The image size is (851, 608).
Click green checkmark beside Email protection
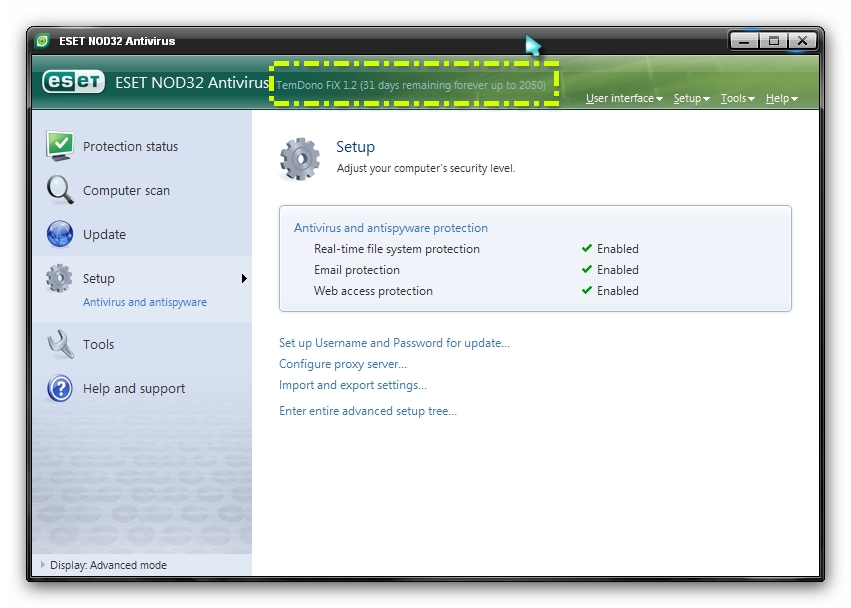pyautogui.click(x=587, y=269)
